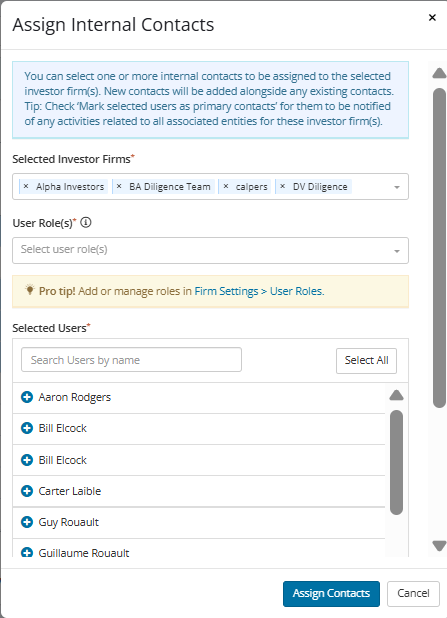This screenshot has height=618, width=447.
Task: Add Aaron Rodgers with plus icon
Action: point(27,397)
